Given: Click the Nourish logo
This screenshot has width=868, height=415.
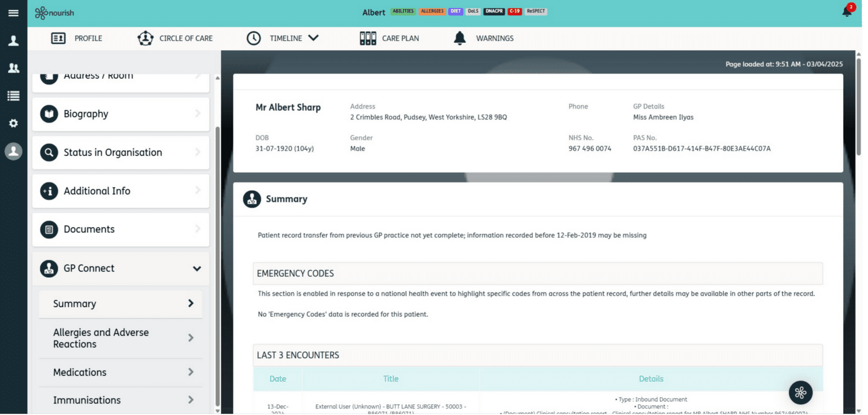Looking at the screenshot, I should [55, 13].
